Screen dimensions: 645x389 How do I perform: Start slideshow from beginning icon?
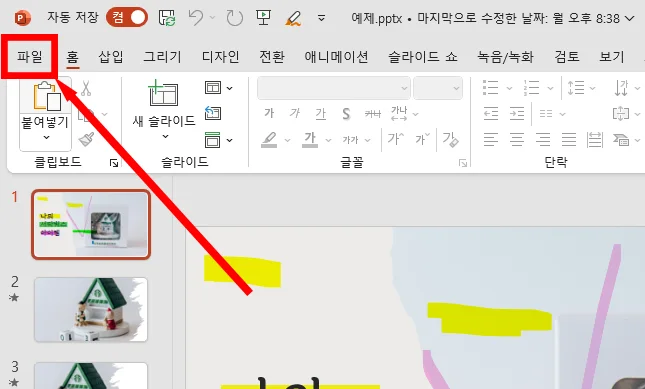263,18
